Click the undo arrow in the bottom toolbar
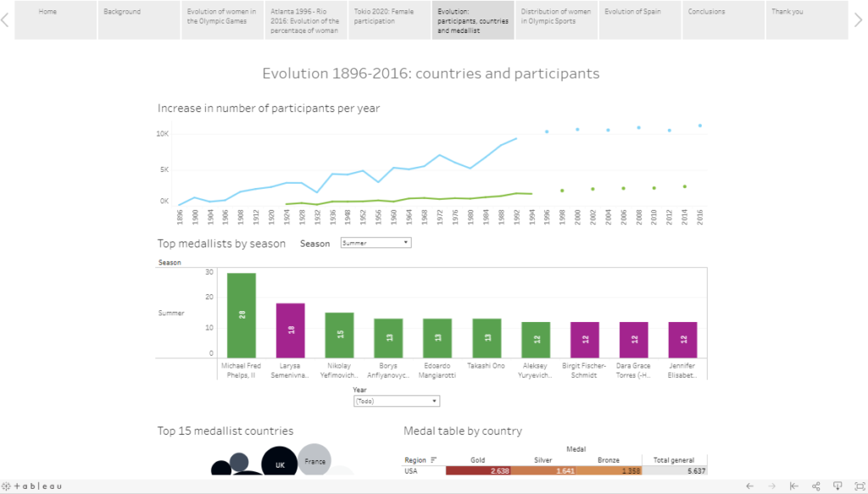The width and height of the screenshot is (868, 494). click(750, 486)
